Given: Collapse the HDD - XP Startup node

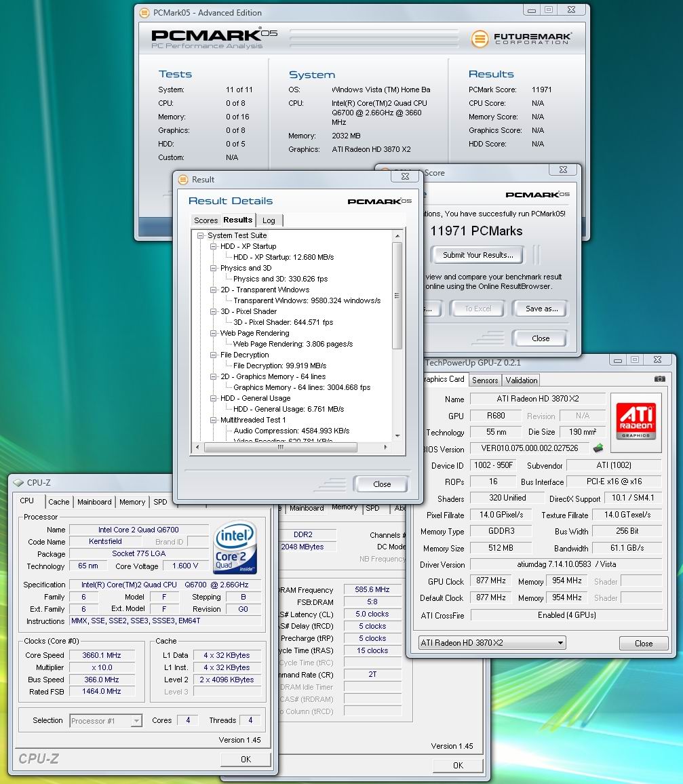Looking at the screenshot, I should [214, 246].
